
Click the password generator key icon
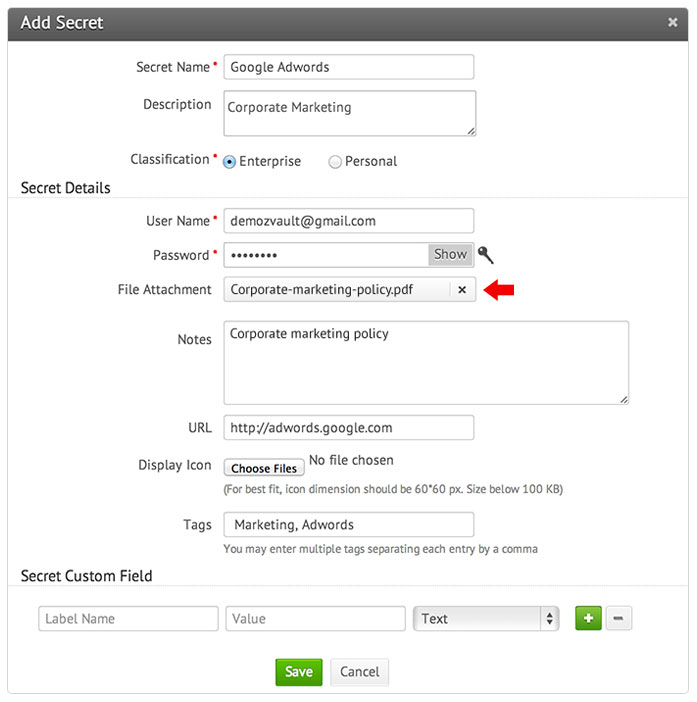pyautogui.click(x=485, y=255)
